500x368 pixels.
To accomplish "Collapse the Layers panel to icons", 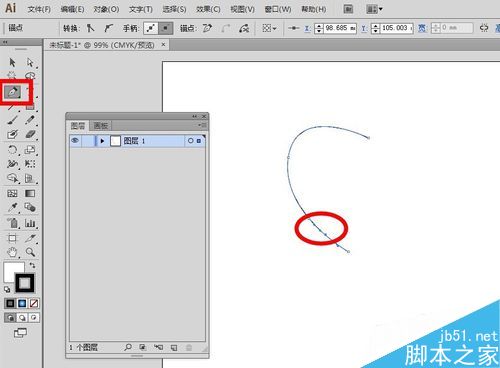I will pos(194,116).
